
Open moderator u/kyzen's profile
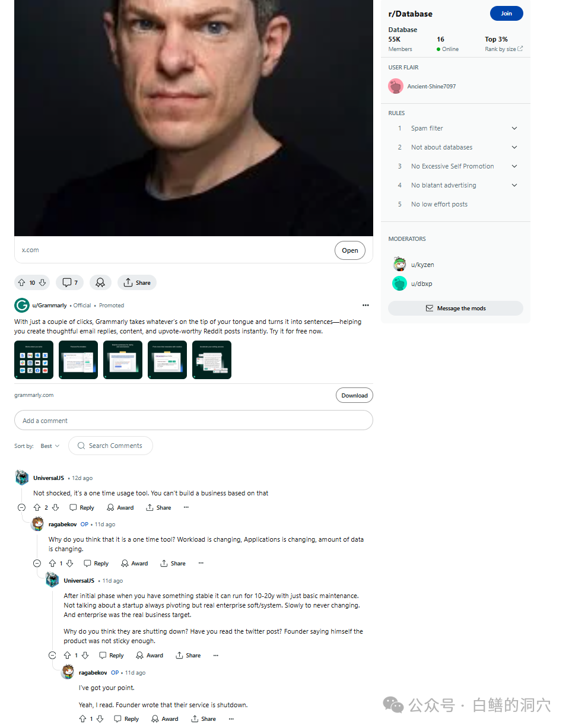(422, 265)
